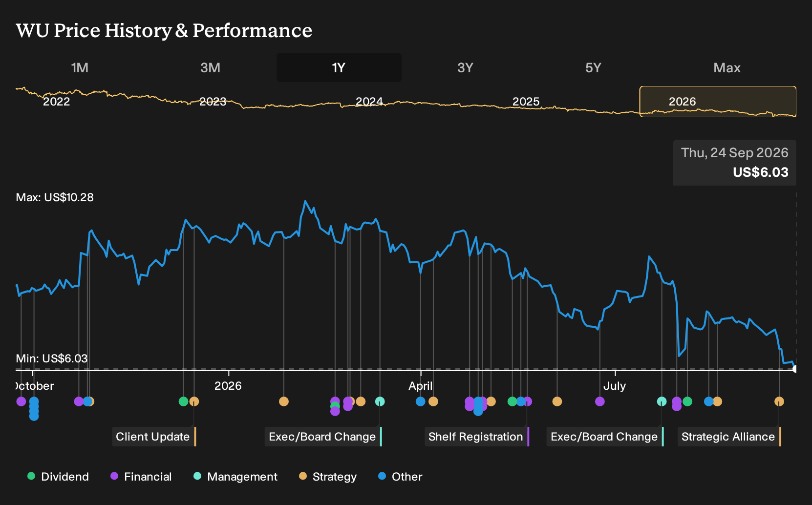Select the lone orange Strategy dot between Shelf Registration and July

[x=557, y=401]
